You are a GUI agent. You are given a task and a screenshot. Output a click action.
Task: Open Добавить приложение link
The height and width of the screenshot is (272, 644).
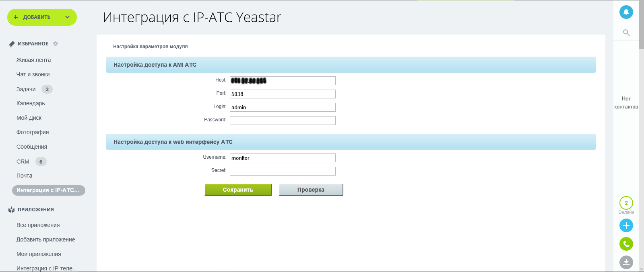46,239
